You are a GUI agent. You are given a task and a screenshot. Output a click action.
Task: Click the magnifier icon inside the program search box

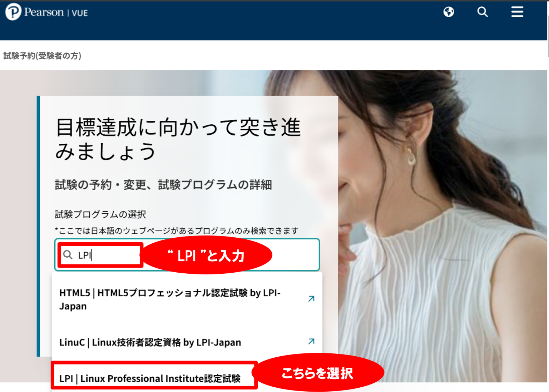click(x=68, y=255)
